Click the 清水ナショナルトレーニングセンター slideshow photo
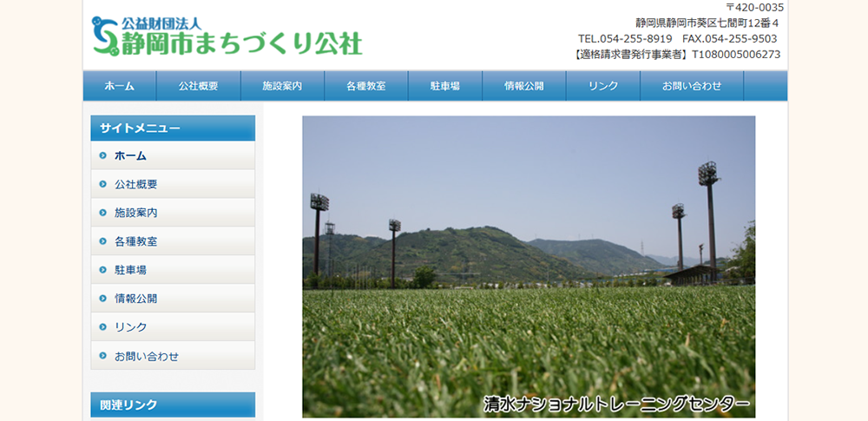The width and height of the screenshot is (868, 421). [x=529, y=266]
